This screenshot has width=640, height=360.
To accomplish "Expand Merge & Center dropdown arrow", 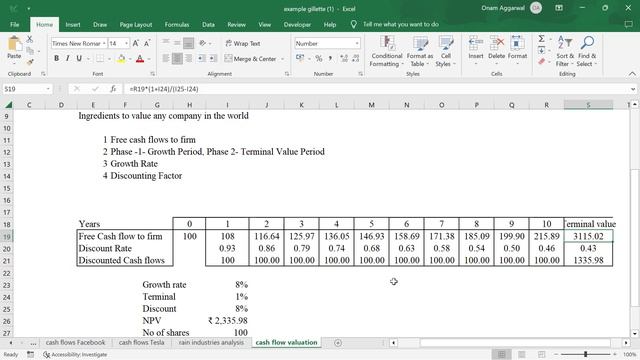I will pos(282,59).
